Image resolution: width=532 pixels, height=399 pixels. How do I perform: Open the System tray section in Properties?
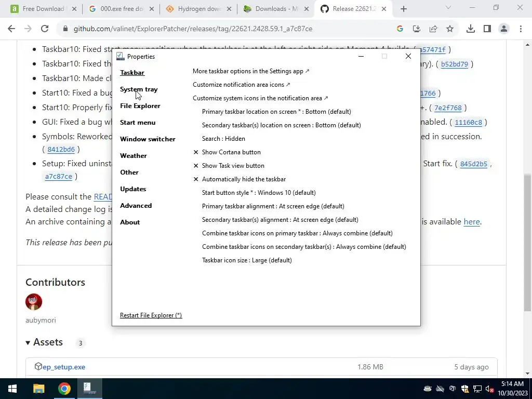click(138, 89)
